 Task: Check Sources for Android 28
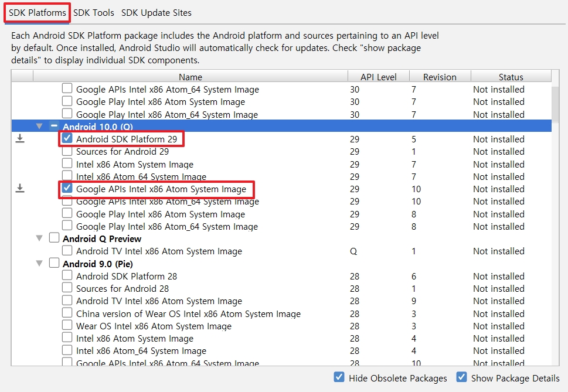[x=67, y=288]
